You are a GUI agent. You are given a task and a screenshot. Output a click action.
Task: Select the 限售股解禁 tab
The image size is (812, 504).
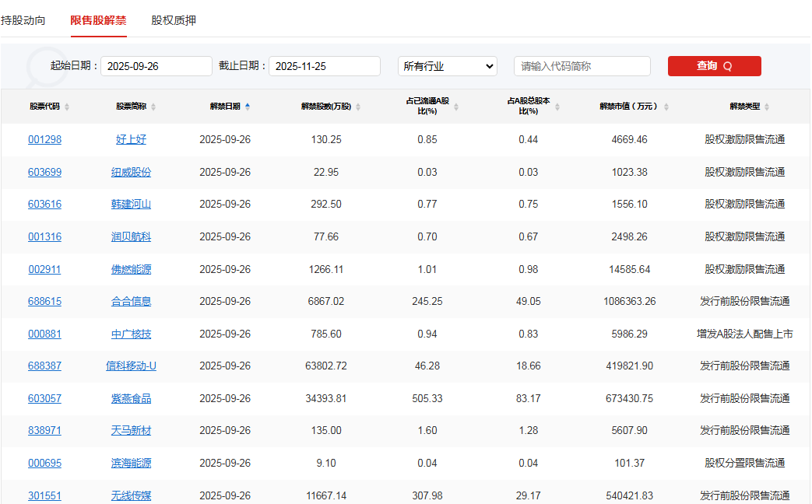[98, 21]
